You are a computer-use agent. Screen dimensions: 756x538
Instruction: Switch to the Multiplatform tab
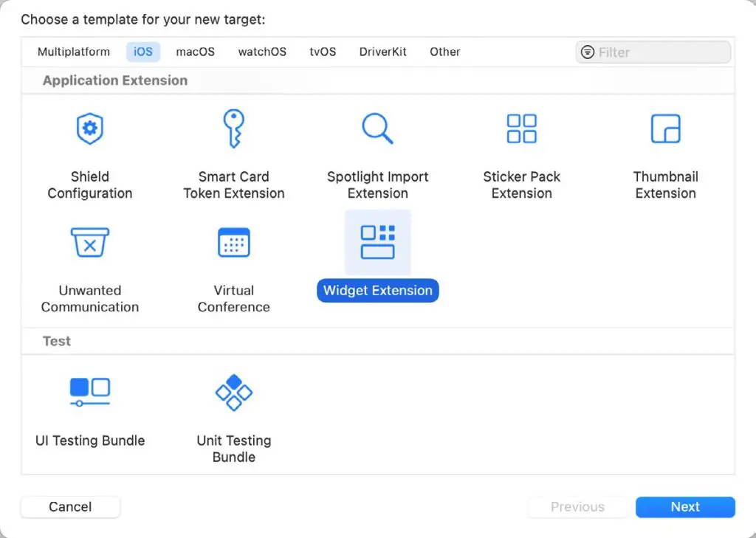coord(73,52)
